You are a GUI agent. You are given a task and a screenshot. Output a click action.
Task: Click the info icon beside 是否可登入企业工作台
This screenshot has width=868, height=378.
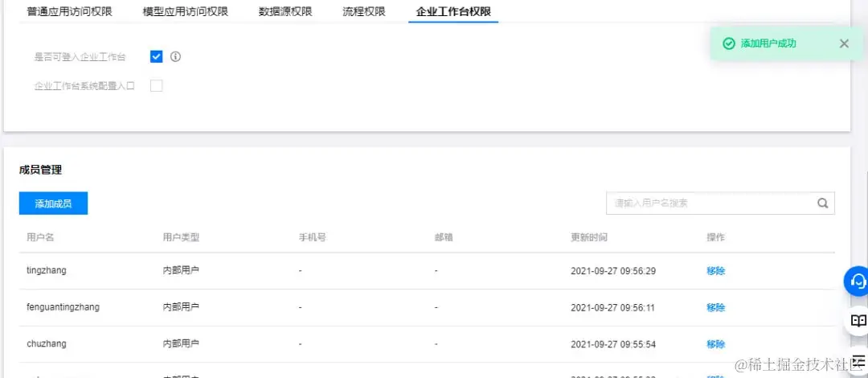point(175,56)
